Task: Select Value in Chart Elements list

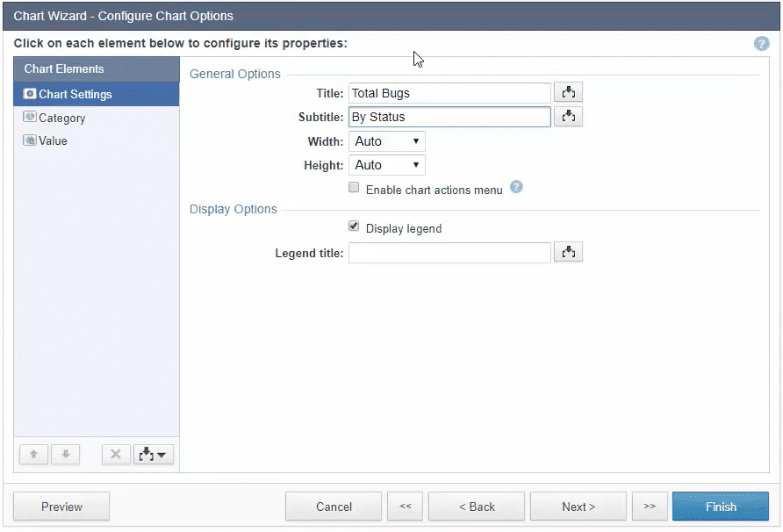Action: [53, 140]
